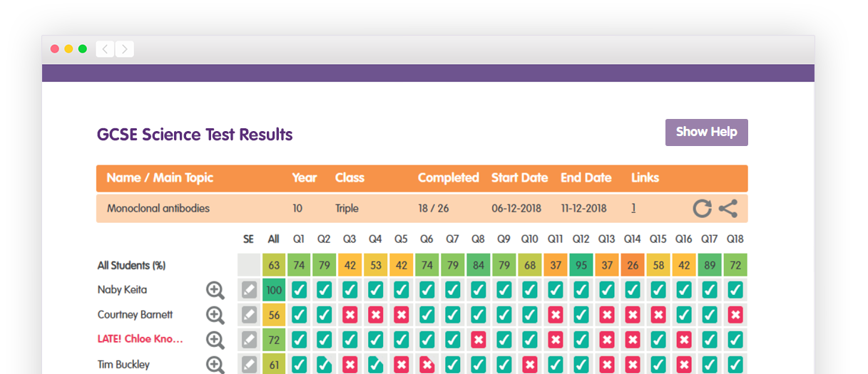
Task: Click Courtney Barnett's Q13 cross mark
Action: coord(607,315)
